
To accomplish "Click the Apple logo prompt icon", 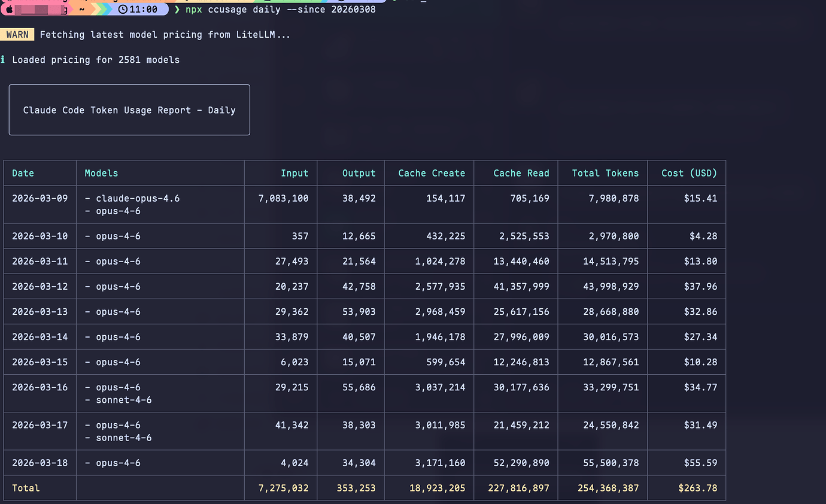I will [10, 10].
